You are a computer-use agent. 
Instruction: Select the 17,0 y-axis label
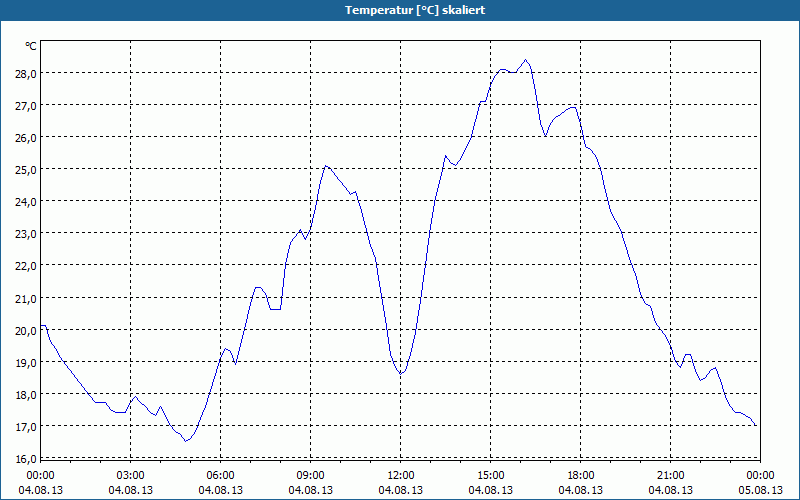point(26,427)
